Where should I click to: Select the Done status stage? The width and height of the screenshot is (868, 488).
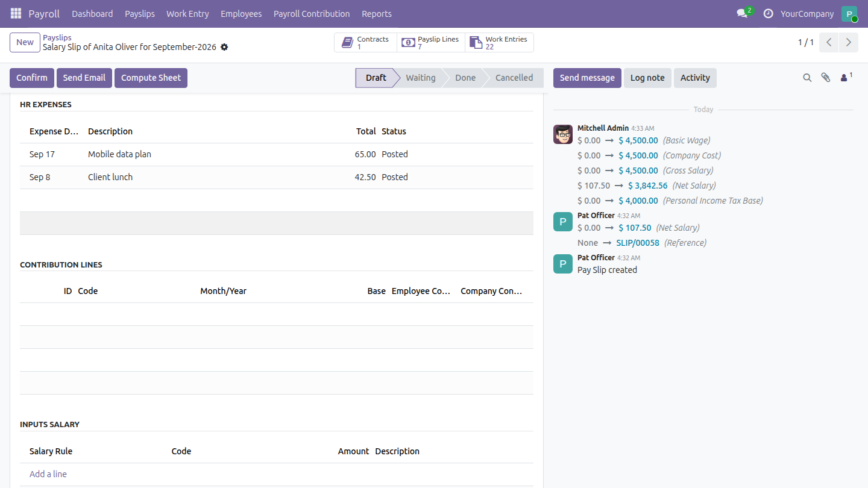[465, 78]
